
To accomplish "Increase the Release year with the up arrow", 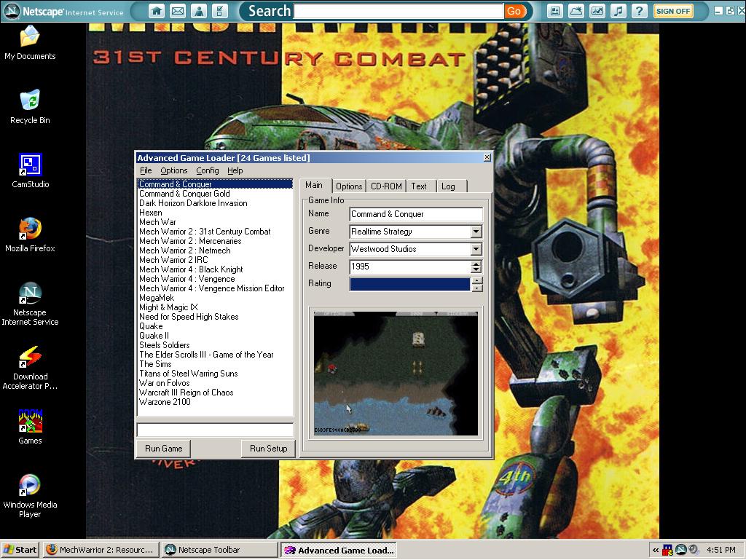I will pos(476,263).
